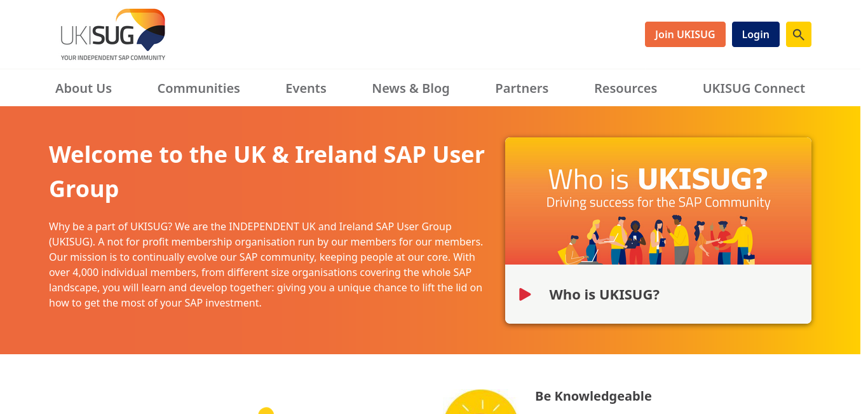Click the 'Driving success for the SAP Community' text
The height and width of the screenshot is (414, 868).
click(658, 203)
